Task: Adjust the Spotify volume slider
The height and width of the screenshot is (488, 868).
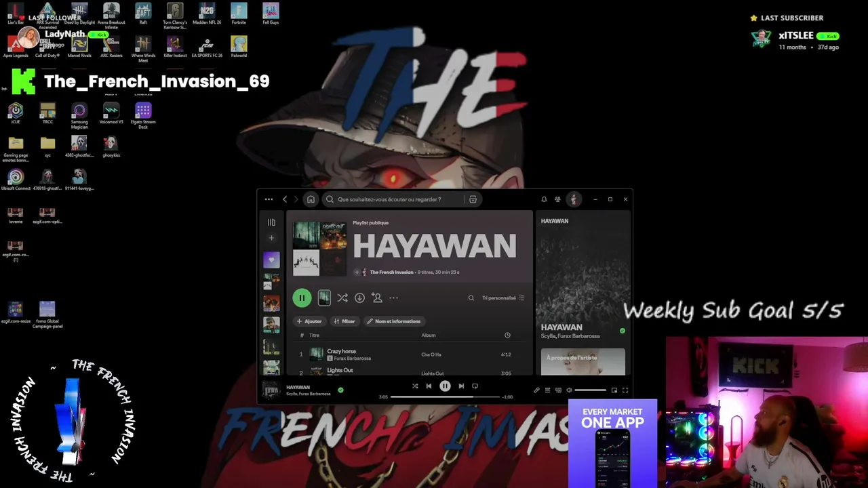Action: click(x=591, y=390)
